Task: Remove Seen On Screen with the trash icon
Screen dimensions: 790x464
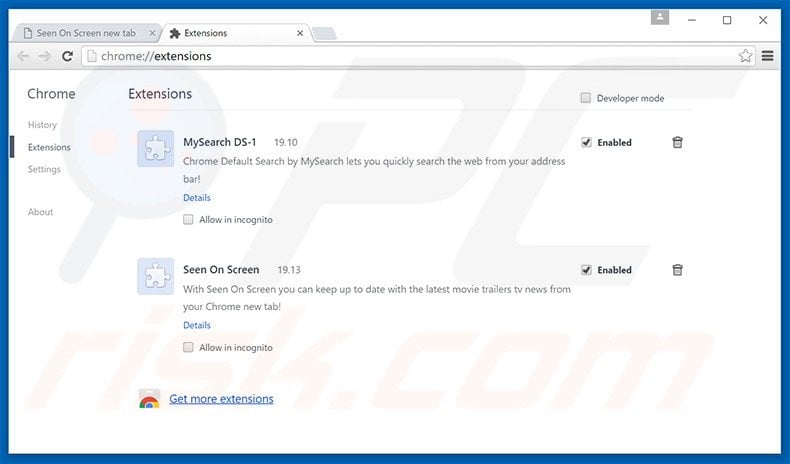Action: pyautogui.click(x=677, y=270)
